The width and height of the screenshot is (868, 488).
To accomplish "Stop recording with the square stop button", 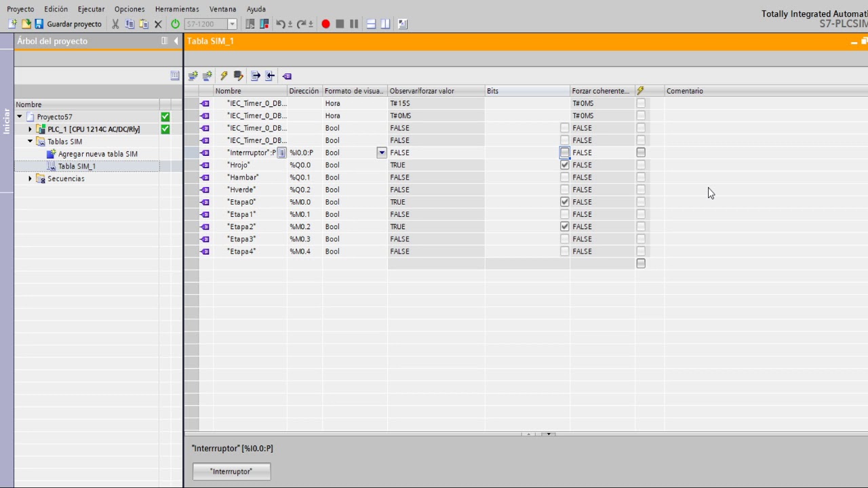I will coord(340,24).
